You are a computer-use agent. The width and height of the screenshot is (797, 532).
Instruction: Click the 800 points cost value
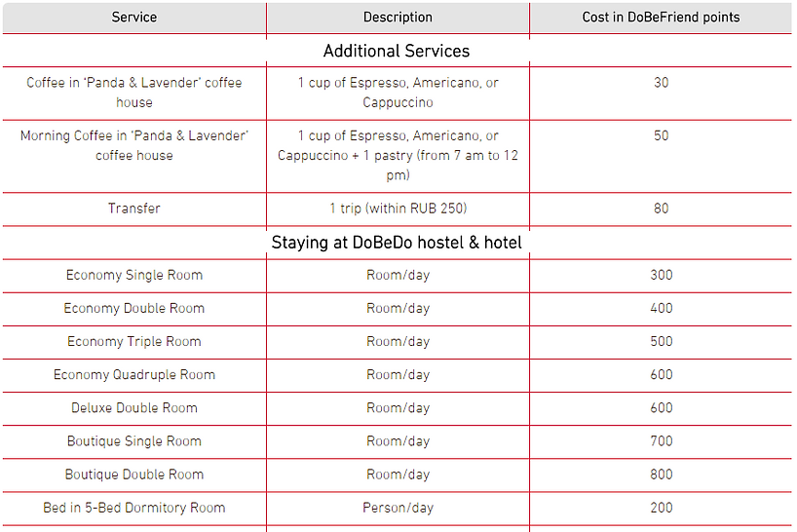(662, 475)
